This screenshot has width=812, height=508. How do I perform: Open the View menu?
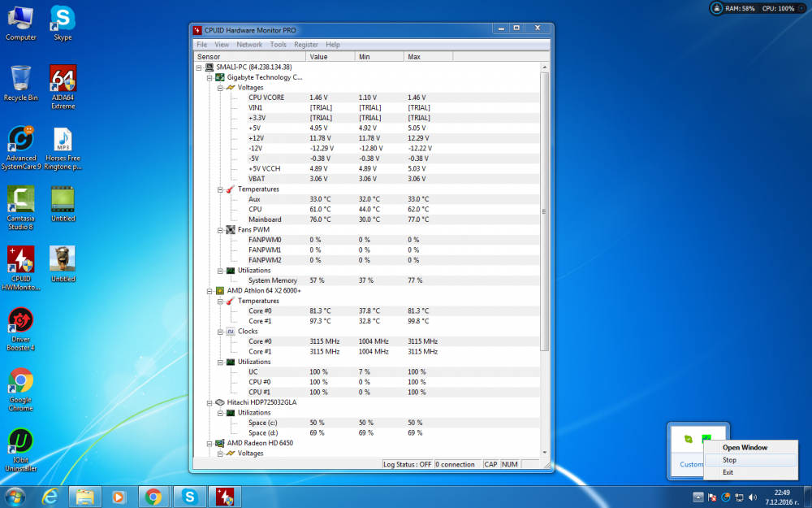coord(222,45)
